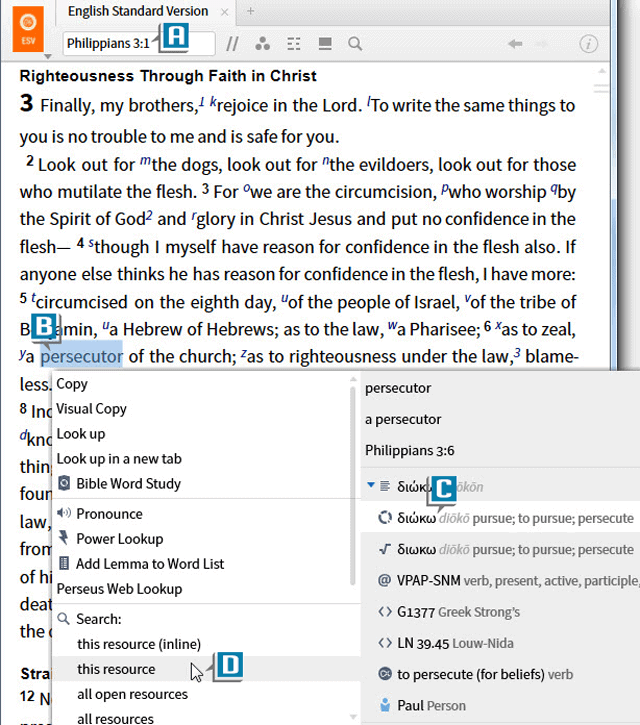Viewport: 640px width, 725px height.
Task: Collapse the διώκων manuscript form triangle
Action: coord(371,486)
